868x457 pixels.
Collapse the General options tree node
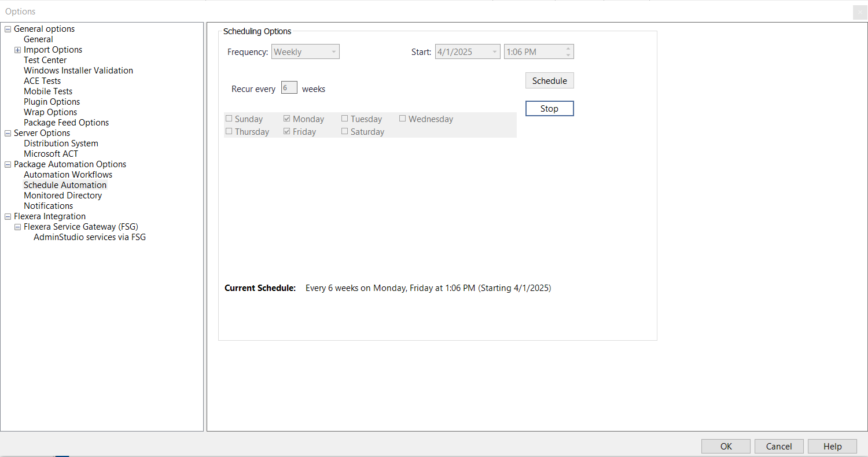tap(8, 29)
